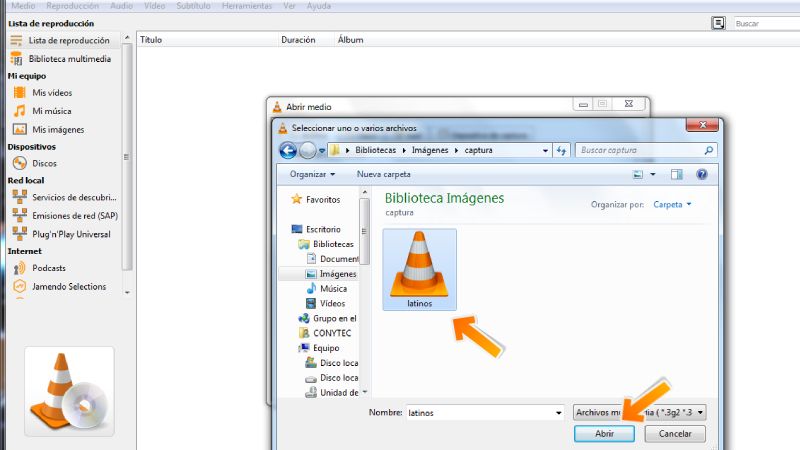Show the preview pane icon
Screen dimensions: 800x450
tap(677, 174)
